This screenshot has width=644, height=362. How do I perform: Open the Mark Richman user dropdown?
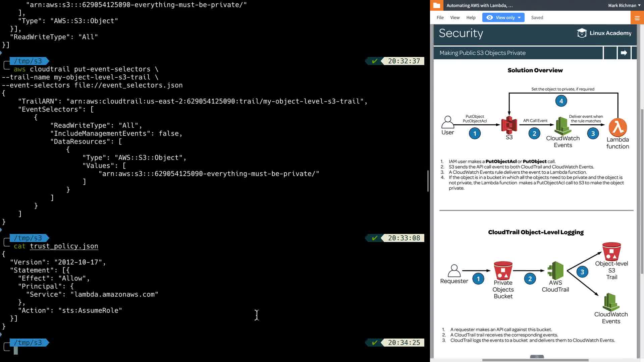(624, 5)
